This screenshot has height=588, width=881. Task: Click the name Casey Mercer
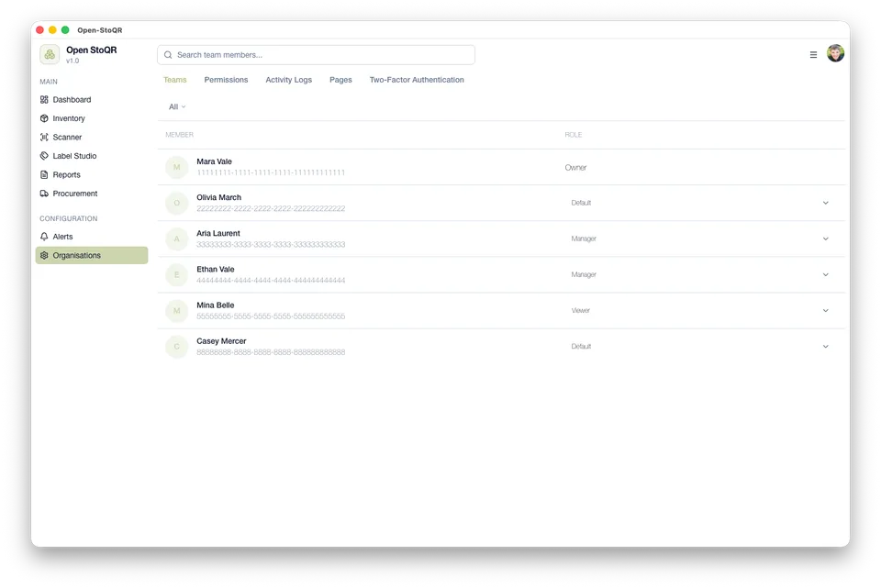coord(221,341)
